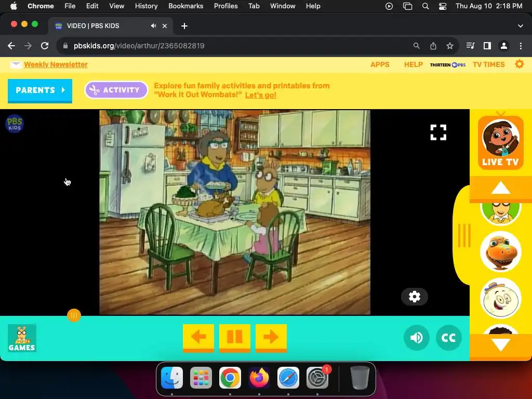Open Launchpad from the Dock
The image size is (532, 399).
click(201, 378)
